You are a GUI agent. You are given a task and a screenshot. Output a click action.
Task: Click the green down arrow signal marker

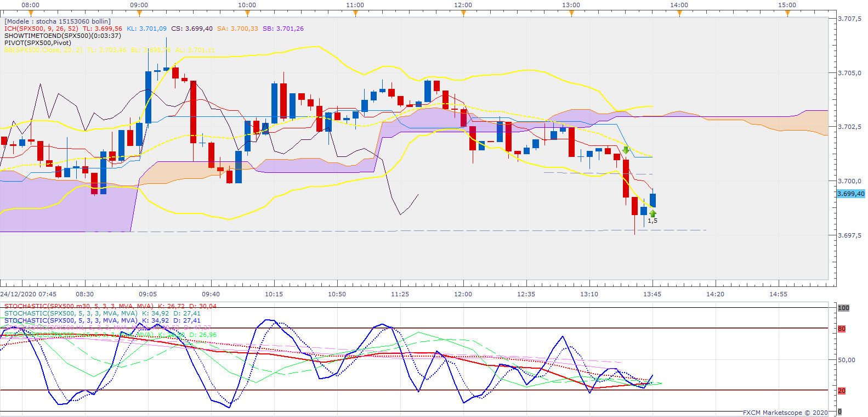(x=626, y=150)
